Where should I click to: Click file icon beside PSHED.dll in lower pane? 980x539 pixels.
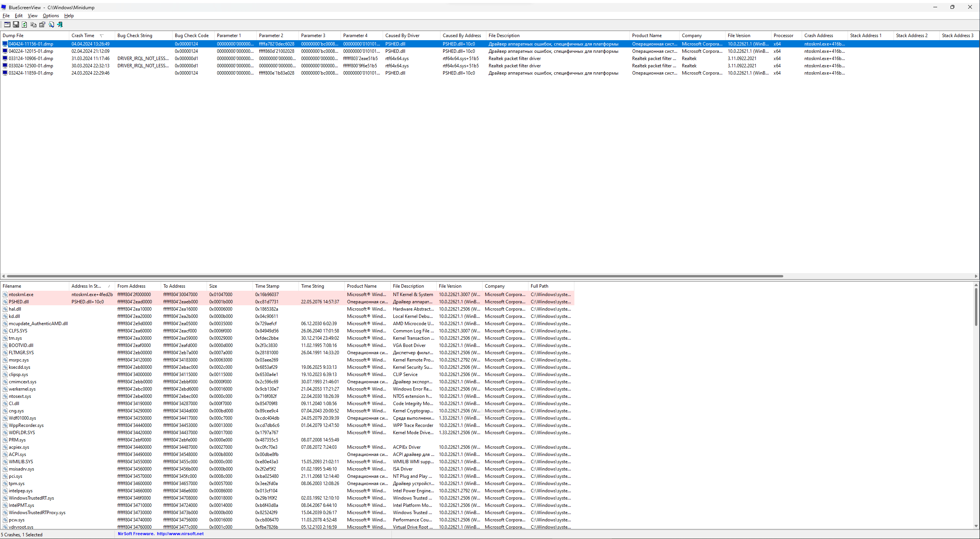[x=5, y=302]
